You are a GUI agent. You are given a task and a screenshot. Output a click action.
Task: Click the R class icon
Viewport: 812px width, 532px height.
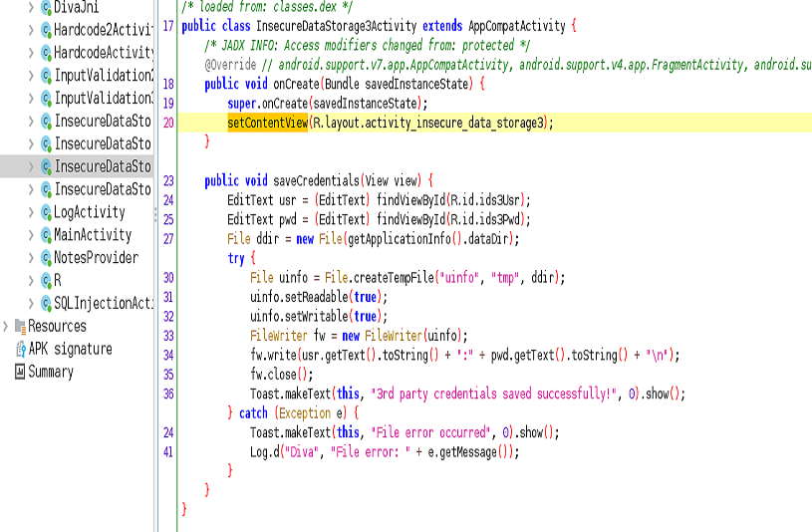pos(46,281)
